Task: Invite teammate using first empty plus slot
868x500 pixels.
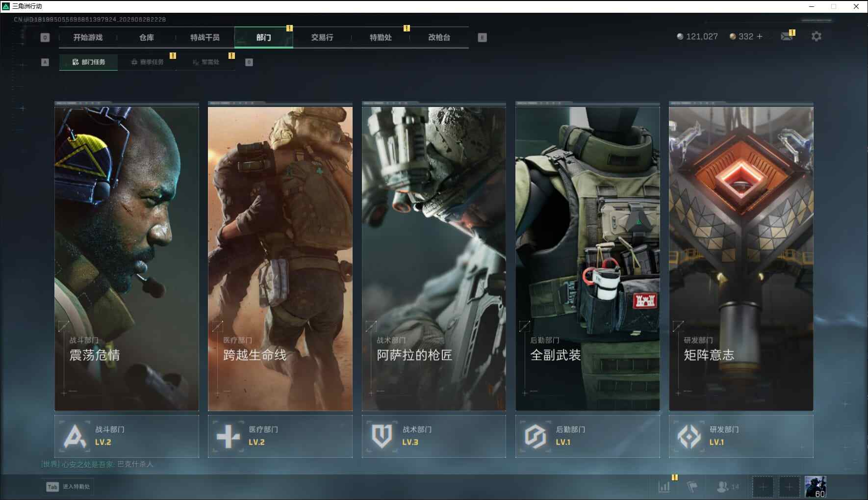Action: tap(763, 487)
